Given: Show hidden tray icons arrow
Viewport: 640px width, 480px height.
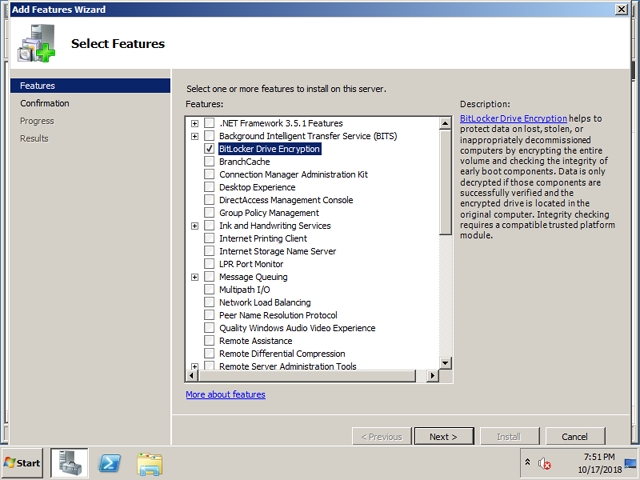Looking at the screenshot, I should tap(527, 462).
